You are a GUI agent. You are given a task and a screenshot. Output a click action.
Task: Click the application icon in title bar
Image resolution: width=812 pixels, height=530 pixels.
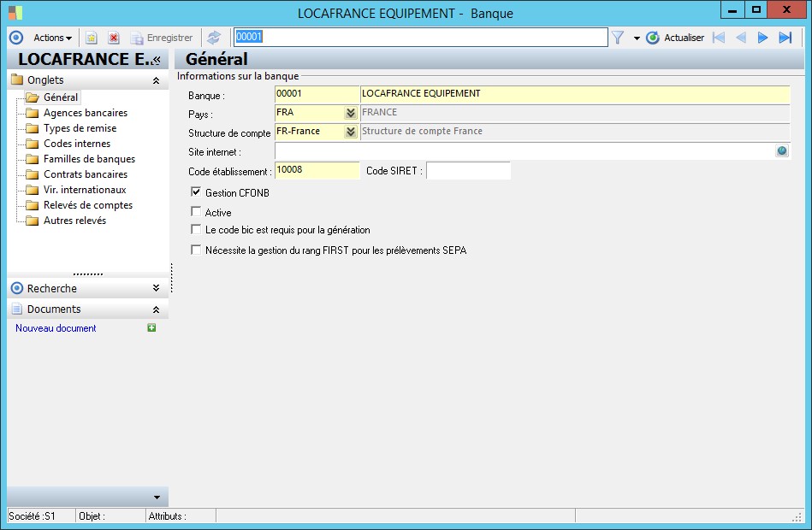tap(15, 13)
